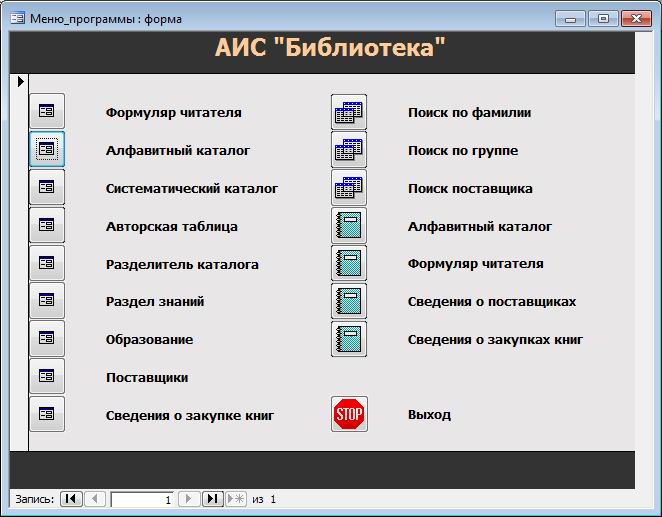Click the Образование label
This screenshot has width=662, height=517.
click(x=149, y=339)
